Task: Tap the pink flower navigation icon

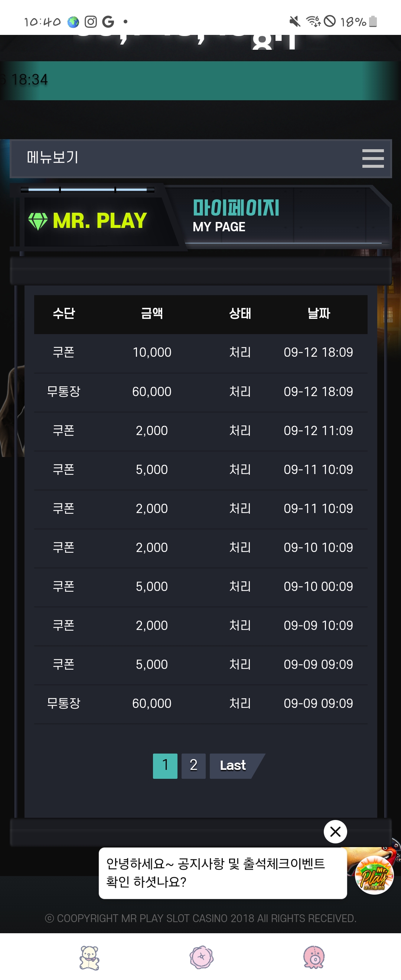Action: click(x=201, y=958)
